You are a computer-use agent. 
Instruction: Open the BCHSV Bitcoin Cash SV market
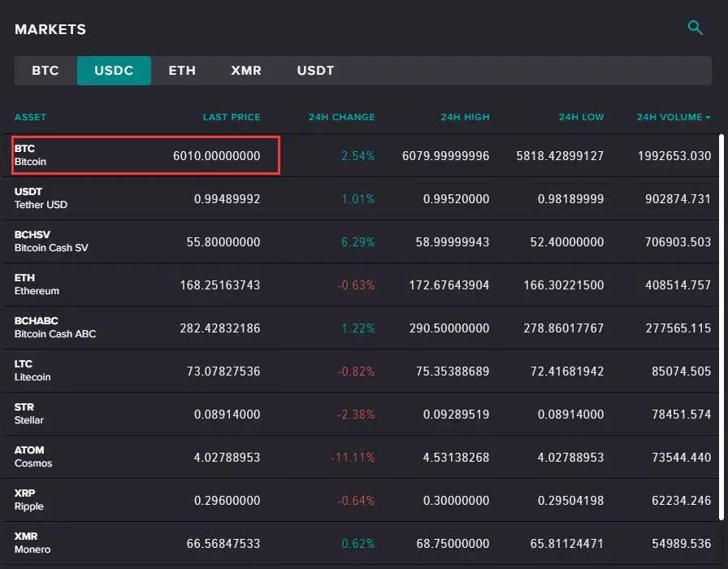pos(360,241)
